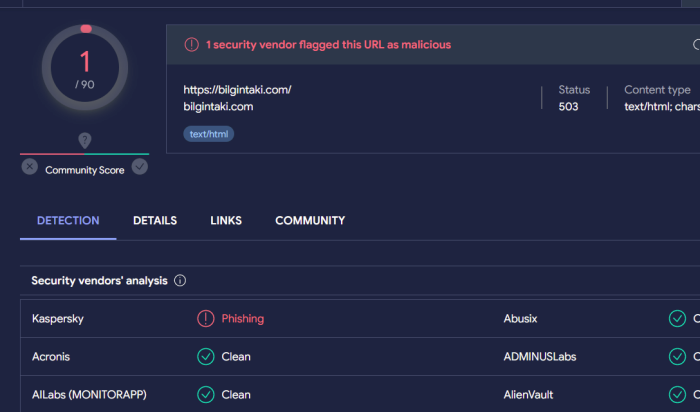Click the https://bilgintaki.com/ URL text
The width and height of the screenshot is (700, 412).
[x=237, y=90]
